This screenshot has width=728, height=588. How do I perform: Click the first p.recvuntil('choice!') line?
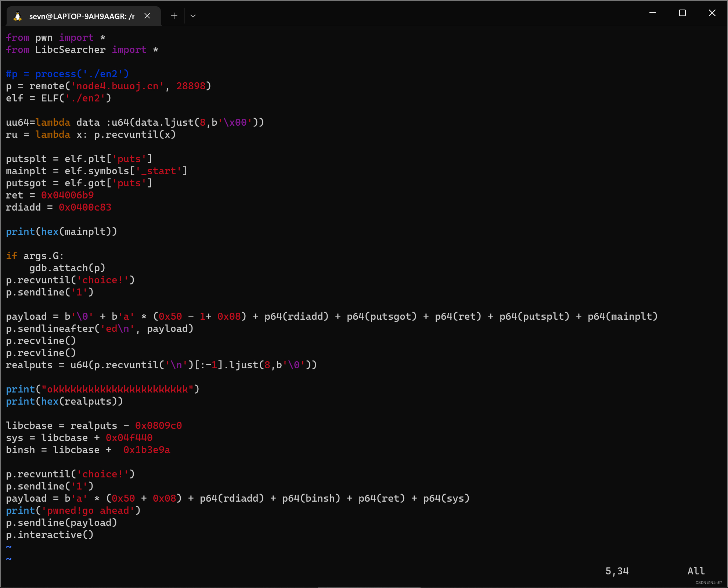(x=71, y=280)
